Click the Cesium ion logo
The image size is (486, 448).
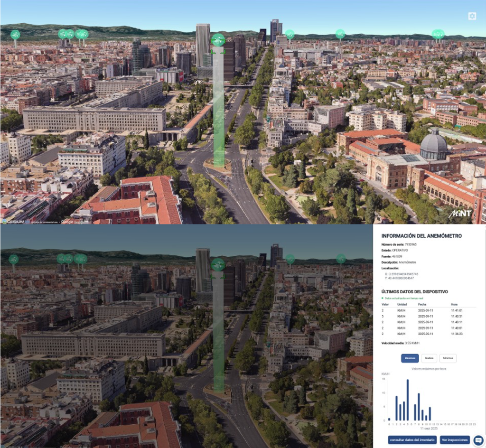pyautogui.click(x=14, y=221)
